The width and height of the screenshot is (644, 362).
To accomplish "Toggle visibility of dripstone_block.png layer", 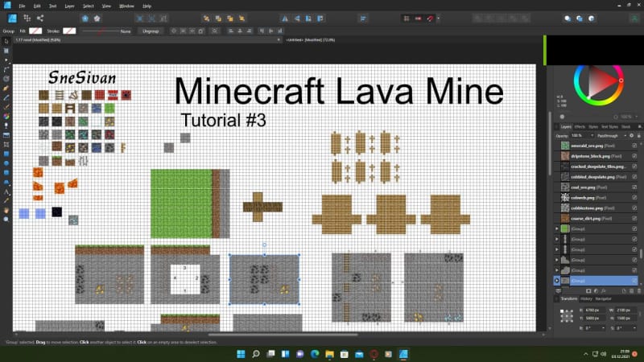I will pos(634,156).
